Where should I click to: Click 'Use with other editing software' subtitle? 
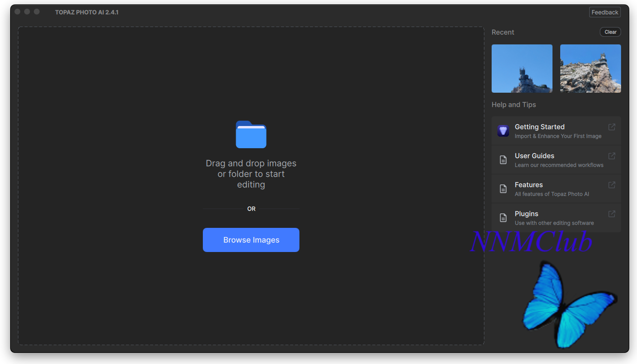click(554, 223)
